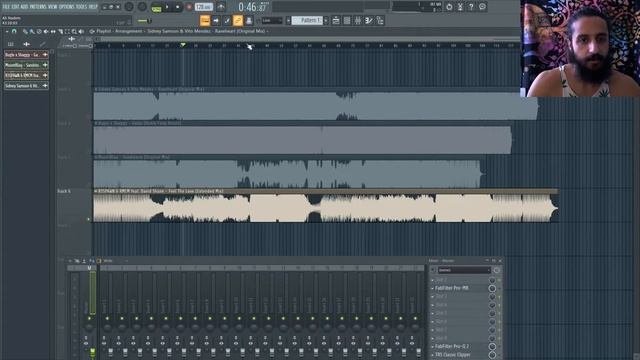Select the Select tool in playlist toolbar
Viewport: 640px width, 360px height.
coord(67,31)
